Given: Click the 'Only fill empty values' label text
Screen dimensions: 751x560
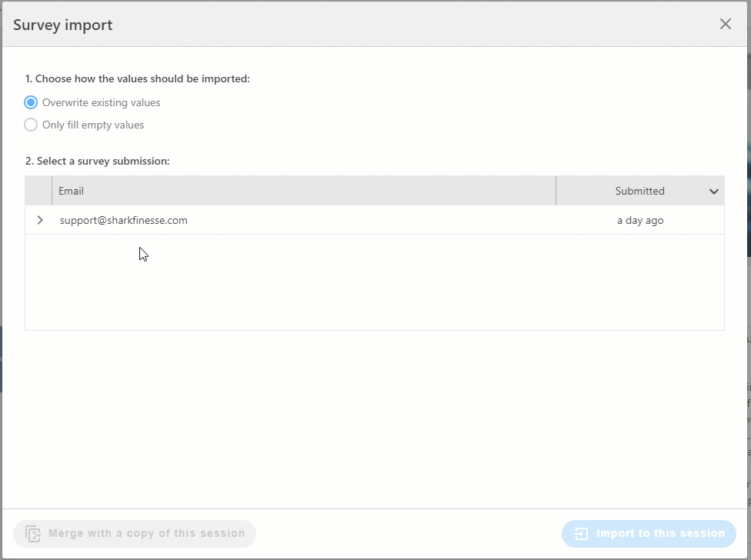Looking at the screenshot, I should pos(93,125).
